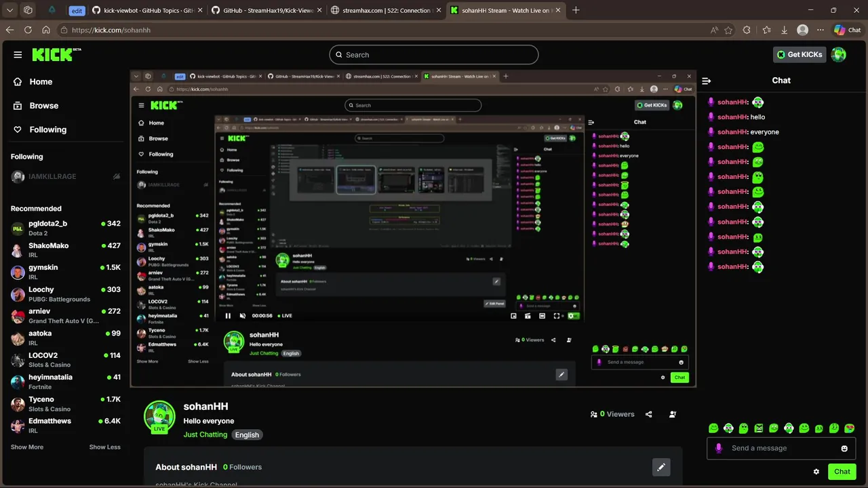The image size is (868, 488).
Task: Open Copilot Chat in the browser toolbar
Action: [848, 30]
